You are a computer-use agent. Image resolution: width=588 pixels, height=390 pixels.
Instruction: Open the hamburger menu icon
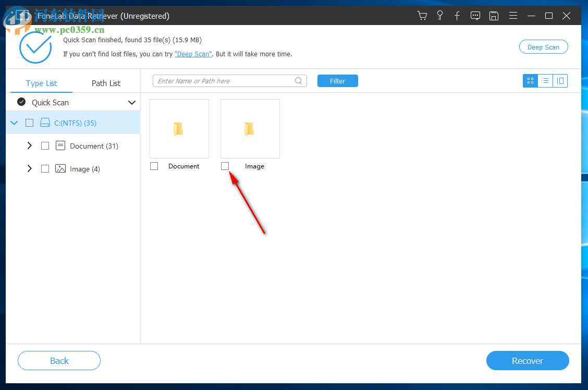coord(513,16)
